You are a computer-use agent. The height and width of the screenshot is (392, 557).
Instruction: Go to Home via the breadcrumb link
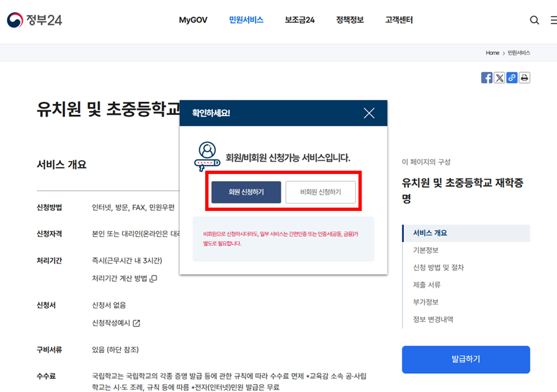(492, 53)
